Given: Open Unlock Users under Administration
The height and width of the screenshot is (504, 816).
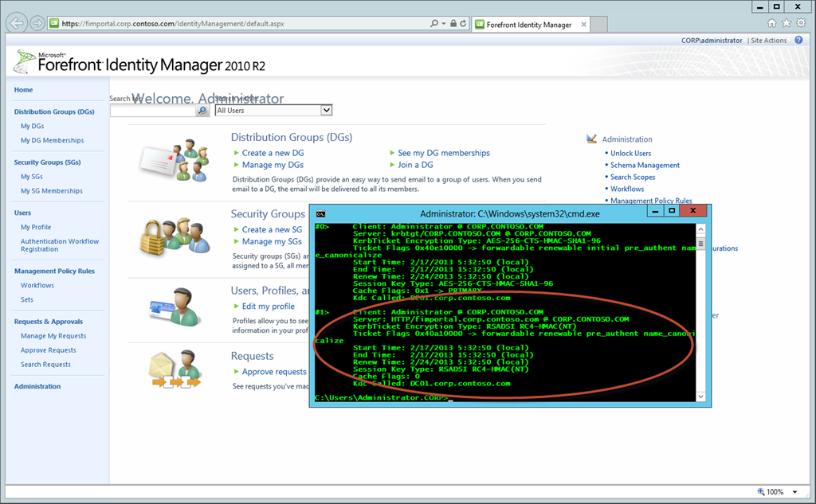Looking at the screenshot, I should click(631, 153).
